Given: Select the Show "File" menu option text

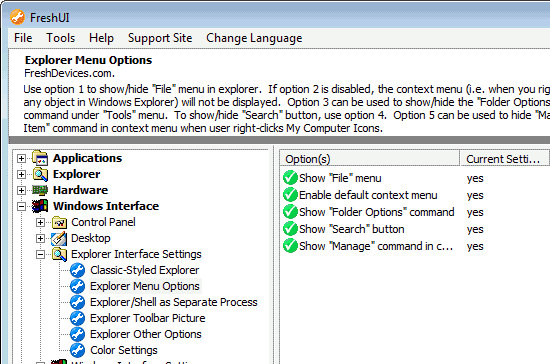Looking at the screenshot, I should 340,178.
